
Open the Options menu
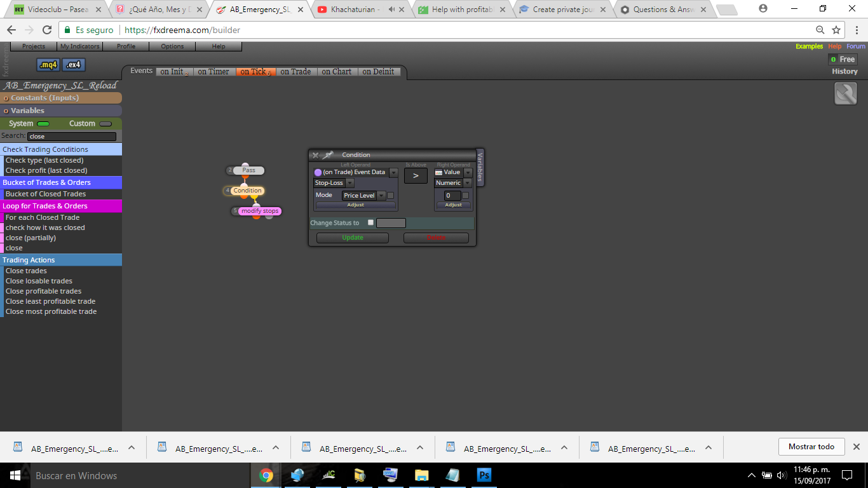pos(172,46)
